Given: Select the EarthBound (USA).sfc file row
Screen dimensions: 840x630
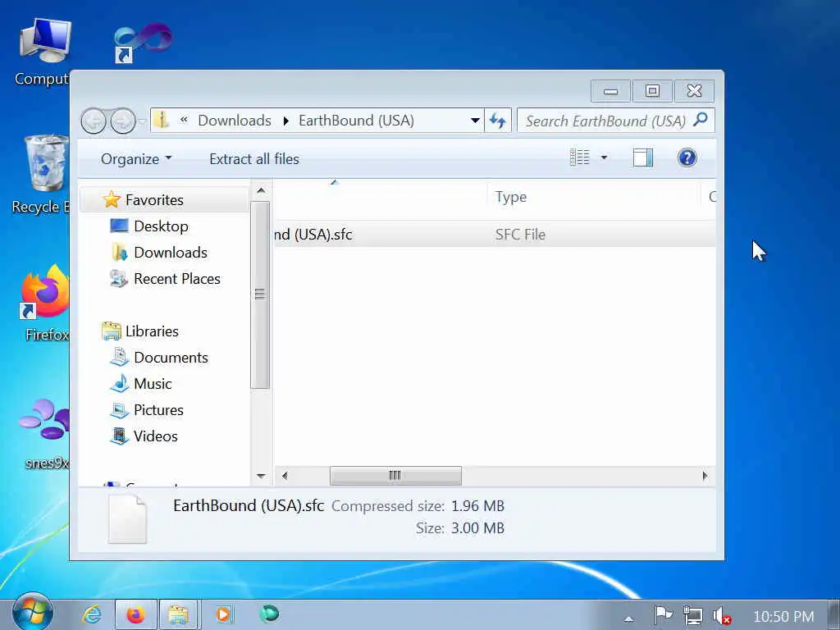Looking at the screenshot, I should pyautogui.click(x=495, y=235).
